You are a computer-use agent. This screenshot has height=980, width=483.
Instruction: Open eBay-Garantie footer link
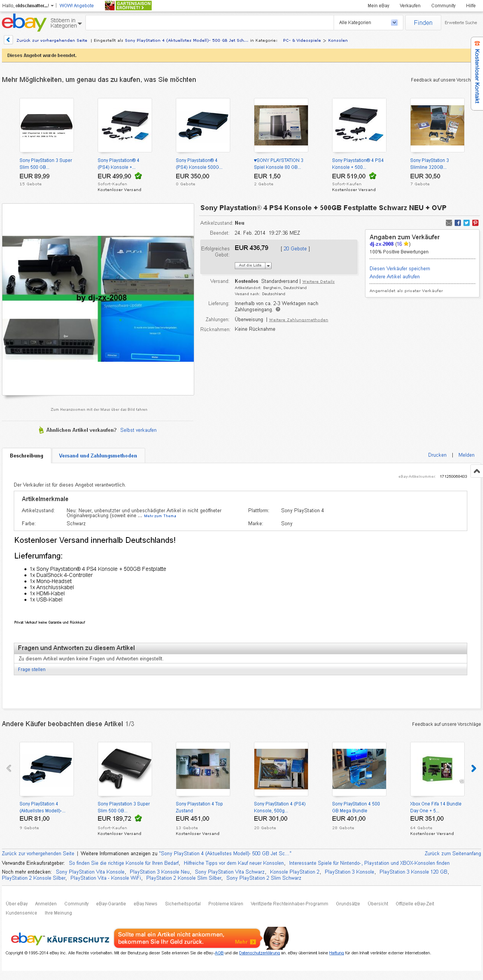111,903
